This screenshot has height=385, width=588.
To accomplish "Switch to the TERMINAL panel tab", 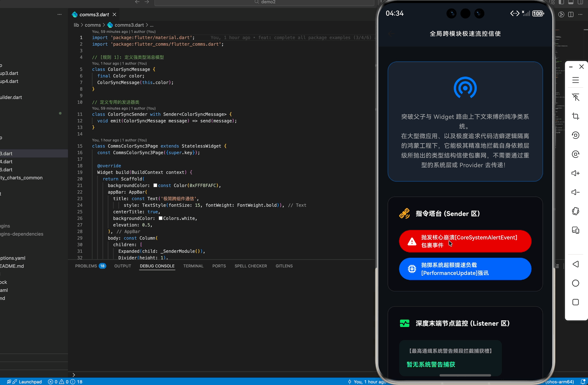I will [193, 266].
